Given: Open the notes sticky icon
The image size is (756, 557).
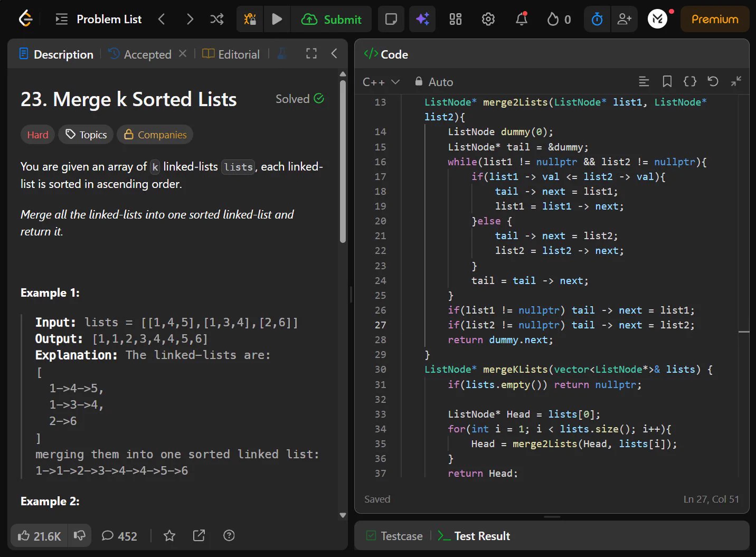Looking at the screenshot, I should pos(391,20).
